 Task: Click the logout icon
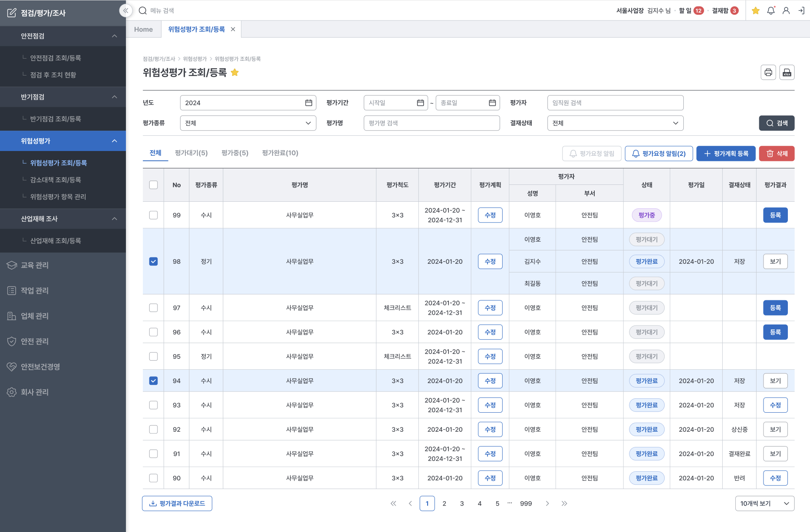click(x=801, y=11)
